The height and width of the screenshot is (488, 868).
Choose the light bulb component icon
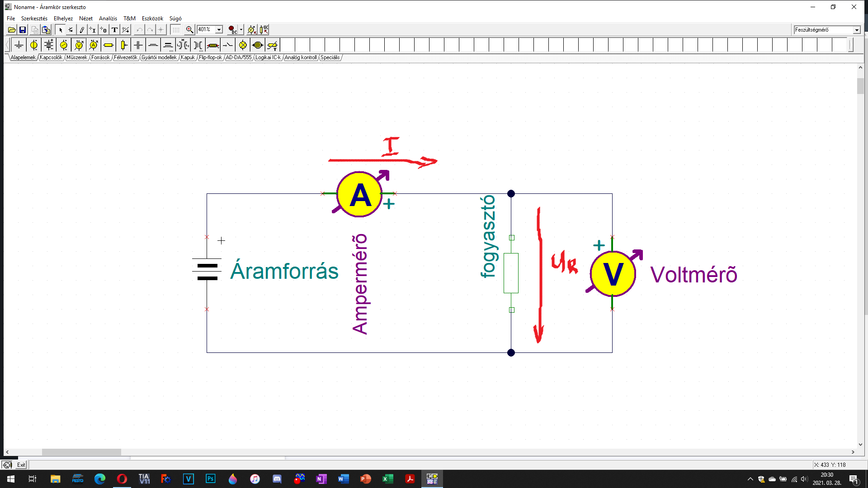pos(243,45)
